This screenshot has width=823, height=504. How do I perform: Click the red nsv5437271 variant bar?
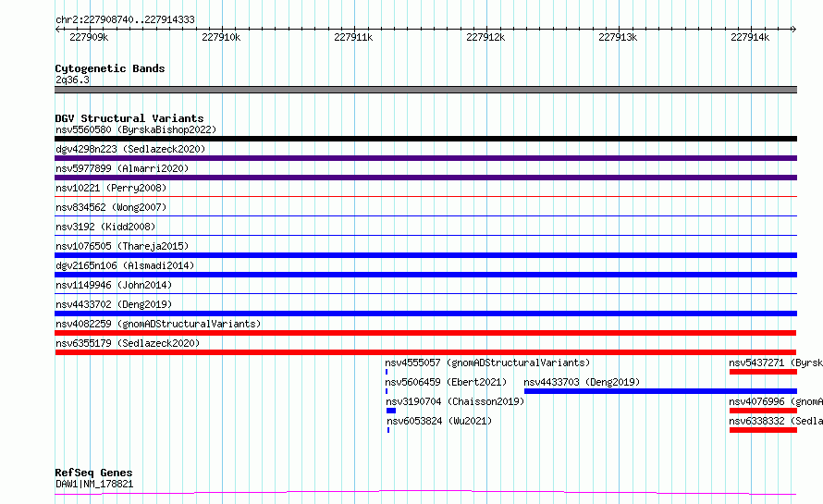click(x=763, y=372)
